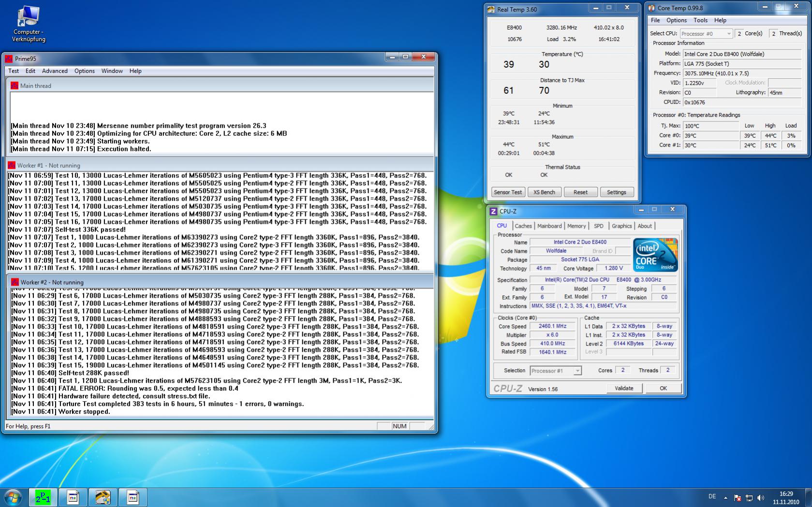The height and width of the screenshot is (507, 812).
Task: Open the Tools menu in Core Temp
Action: [701, 20]
